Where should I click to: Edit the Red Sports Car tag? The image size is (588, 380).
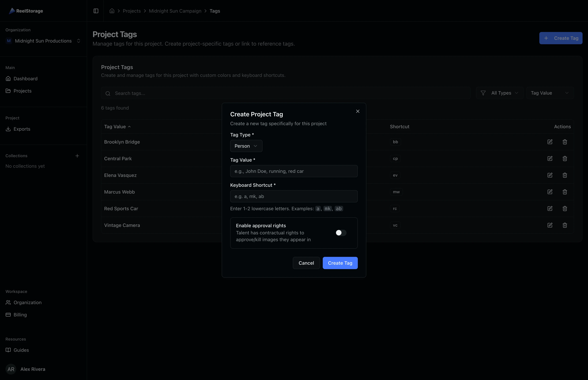point(550,209)
